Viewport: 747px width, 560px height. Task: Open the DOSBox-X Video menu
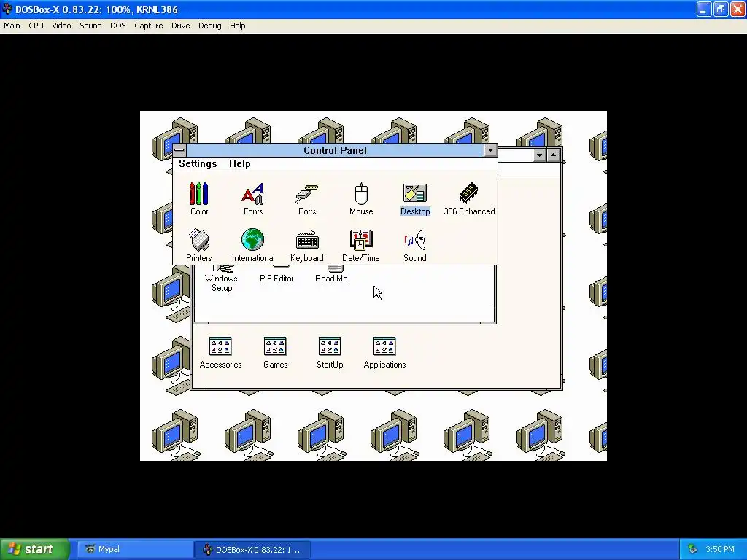61,26
